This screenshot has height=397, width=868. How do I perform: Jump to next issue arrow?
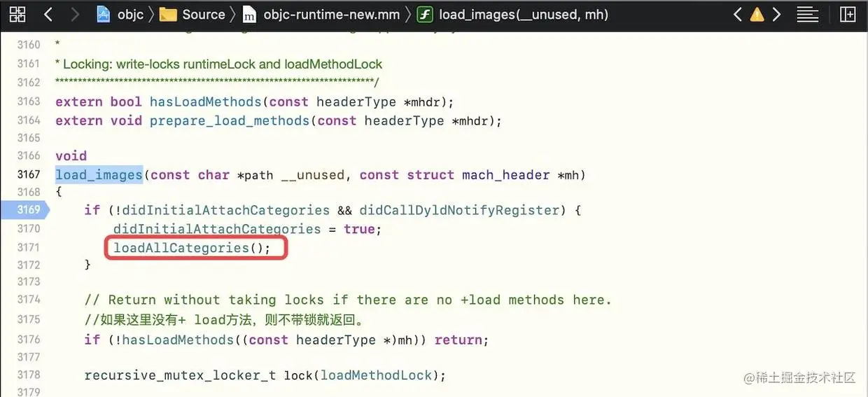pyautogui.click(x=776, y=14)
